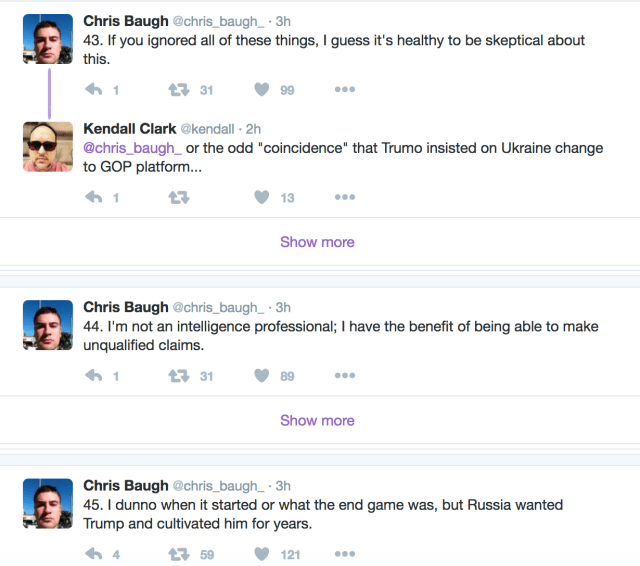This screenshot has width=640, height=566.
Task: Like tweet 43 with 99 likes
Action: pyautogui.click(x=262, y=90)
